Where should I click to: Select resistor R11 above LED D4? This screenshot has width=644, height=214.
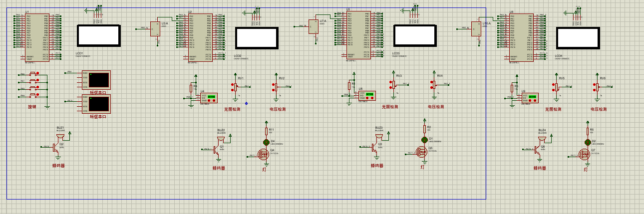pyautogui.click(x=266, y=131)
